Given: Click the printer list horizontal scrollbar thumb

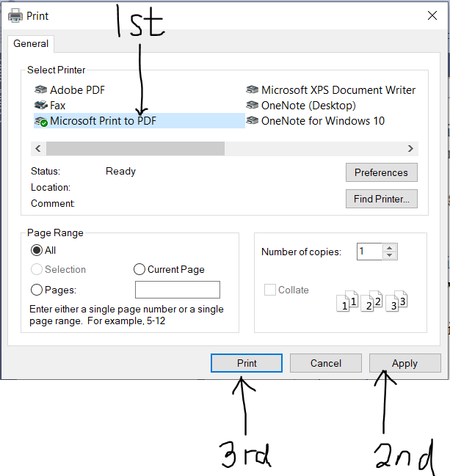Looking at the screenshot, I should 135,148.
